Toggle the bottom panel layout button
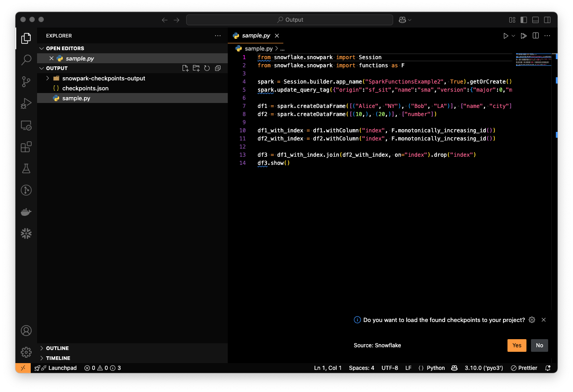Viewport: 573px width, 392px height. pos(535,20)
